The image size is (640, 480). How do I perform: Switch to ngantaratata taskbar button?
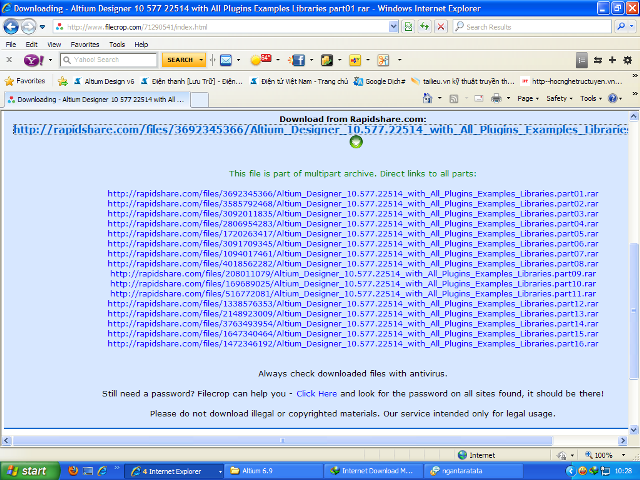(473, 471)
